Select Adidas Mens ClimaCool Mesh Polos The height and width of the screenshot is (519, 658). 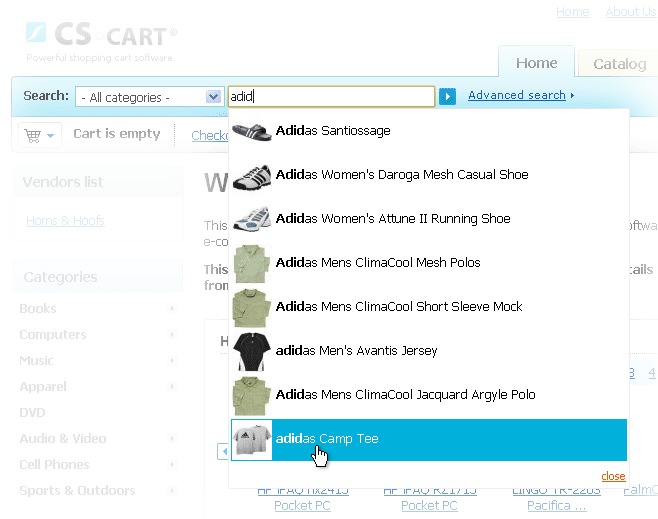pyautogui.click(x=429, y=263)
